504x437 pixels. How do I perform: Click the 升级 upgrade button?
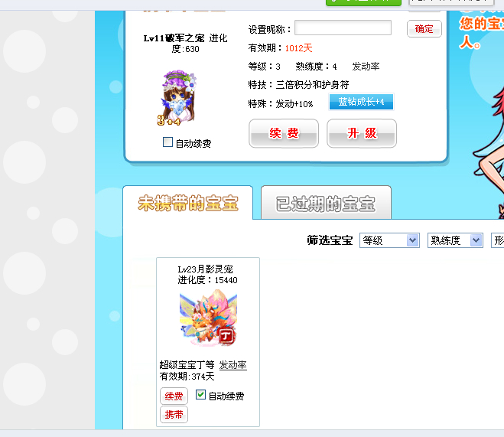pyautogui.click(x=362, y=133)
